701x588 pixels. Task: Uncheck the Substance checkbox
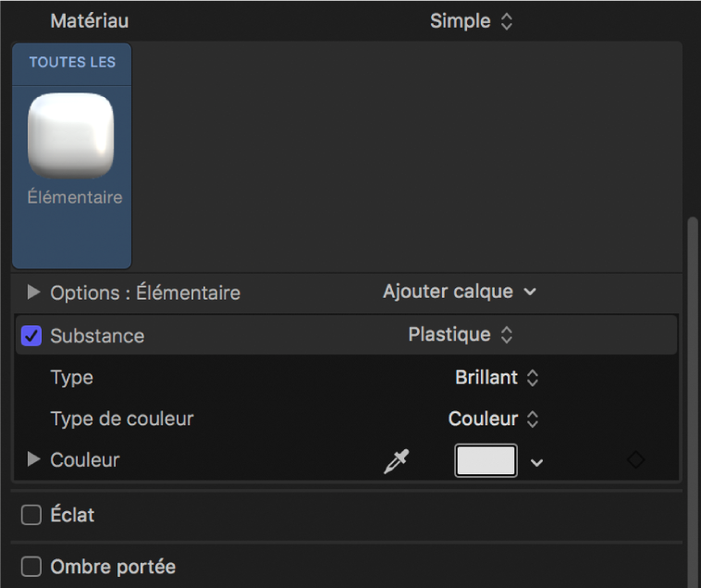31,336
